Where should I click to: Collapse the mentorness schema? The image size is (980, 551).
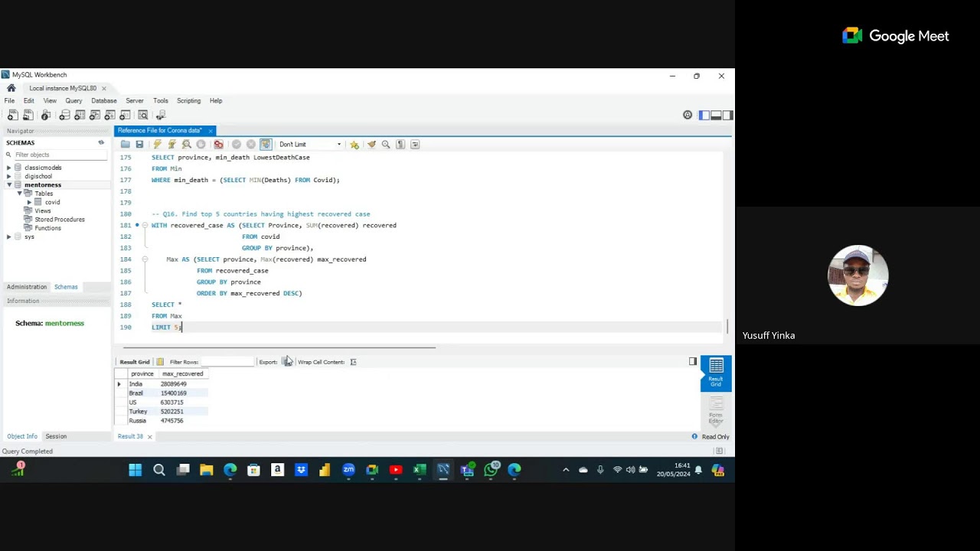coord(9,185)
